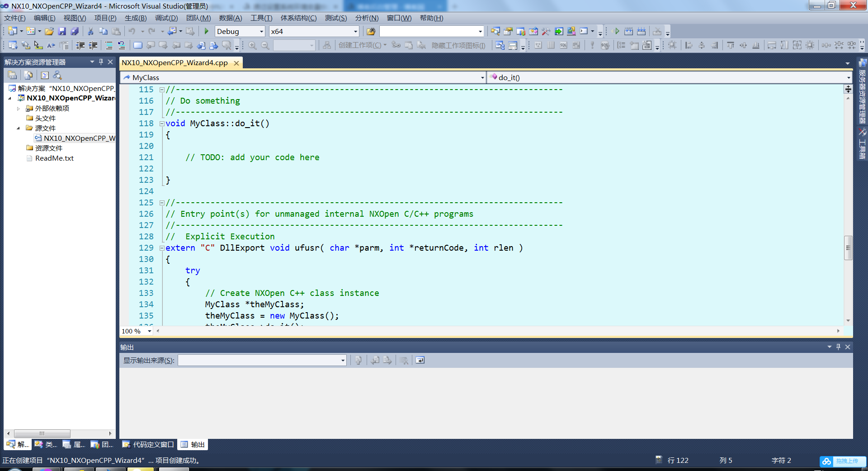Close the Output panel
868x471 pixels.
848,347
